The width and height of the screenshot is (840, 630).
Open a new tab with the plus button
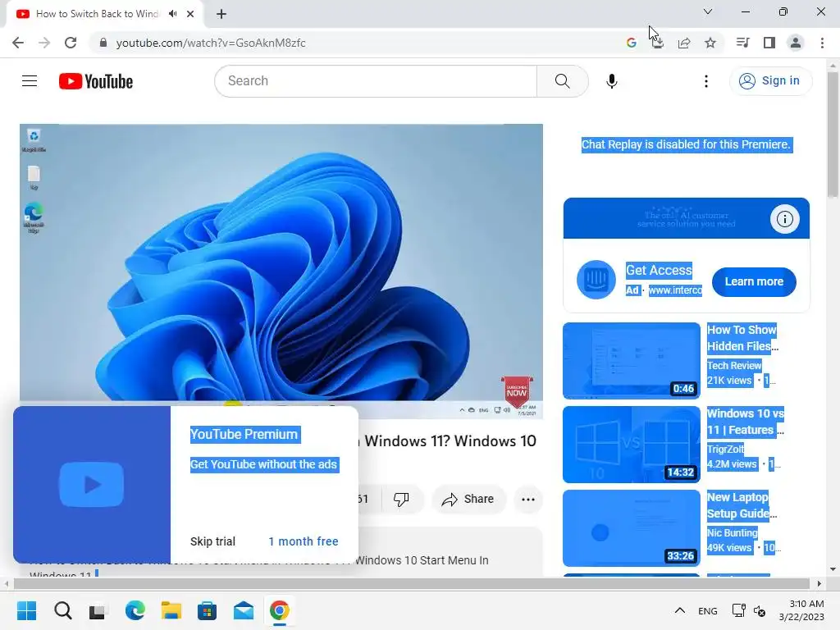pyautogui.click(x=221, y=14)
